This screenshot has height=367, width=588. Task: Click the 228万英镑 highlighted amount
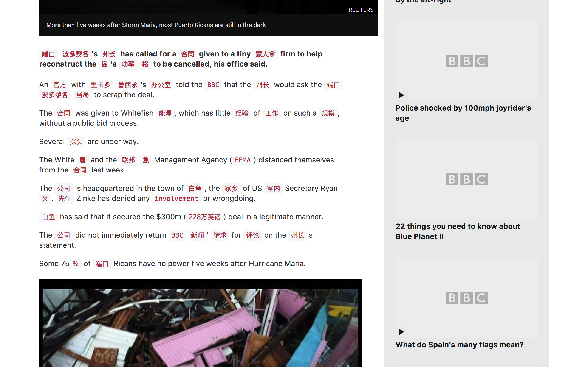[x=204, y=217]
